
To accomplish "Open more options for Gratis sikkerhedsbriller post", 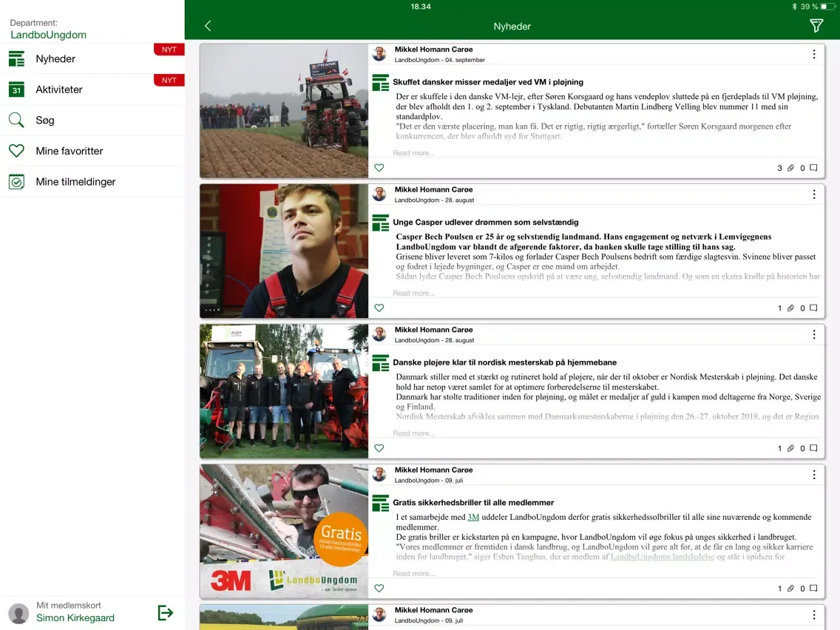I will pos(813,475).
